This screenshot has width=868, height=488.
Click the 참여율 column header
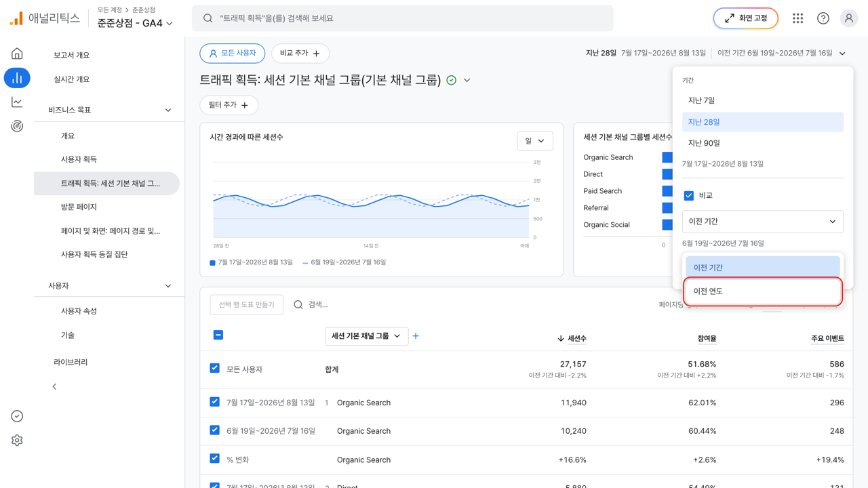tap(707, 338)
